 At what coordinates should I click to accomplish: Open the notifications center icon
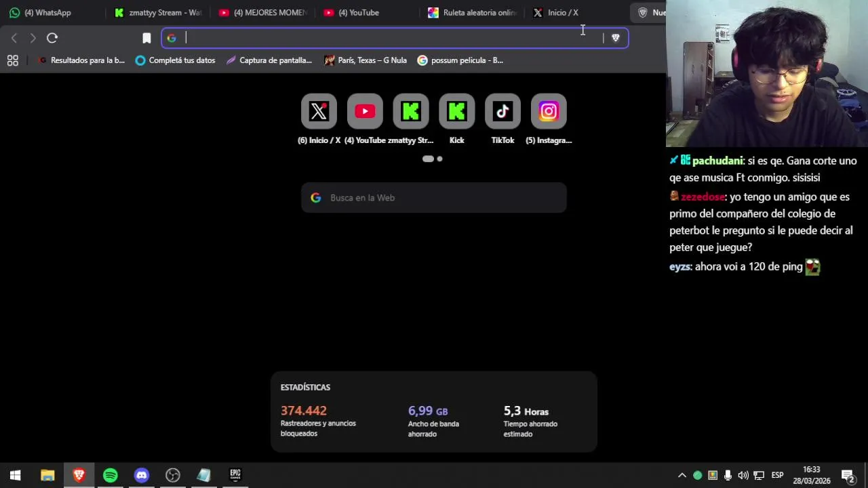click(x=848, y=475)
